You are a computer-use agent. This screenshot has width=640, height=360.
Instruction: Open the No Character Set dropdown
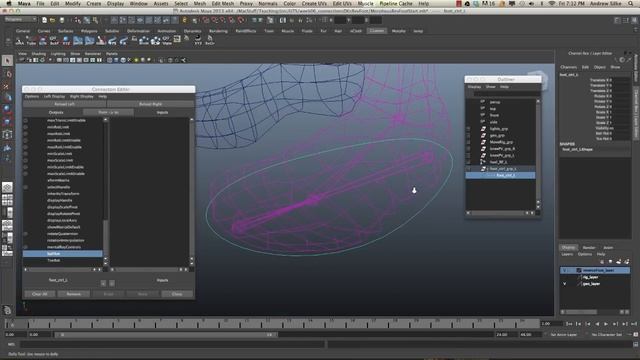pos(607,334)
